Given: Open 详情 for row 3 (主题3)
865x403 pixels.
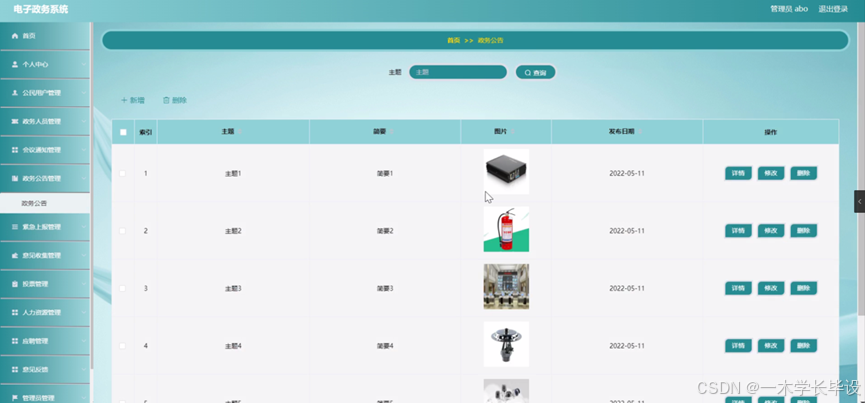Looking at the screenshot, I should tap(738, 288).
